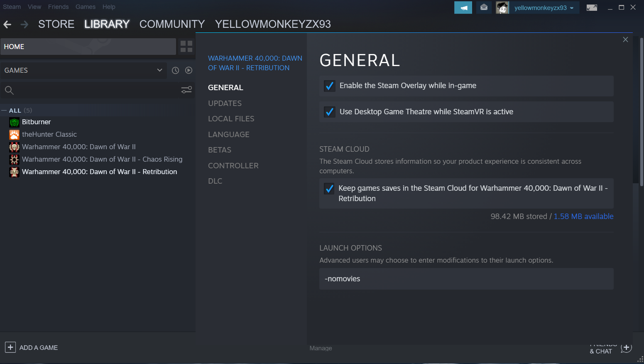Open the Games menu
The height and width of the screenshot is (364, 644).
point(86,7)
